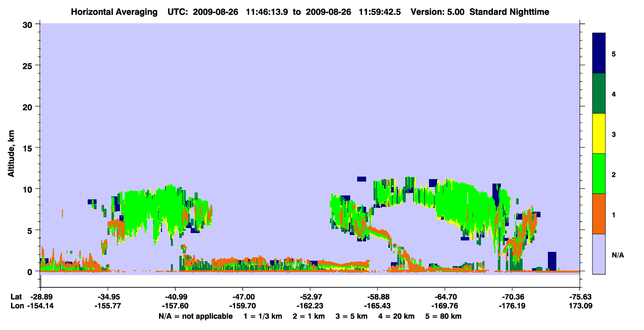
Task: Click 'Version: 5.00' in the title
Action: (438, 11)
